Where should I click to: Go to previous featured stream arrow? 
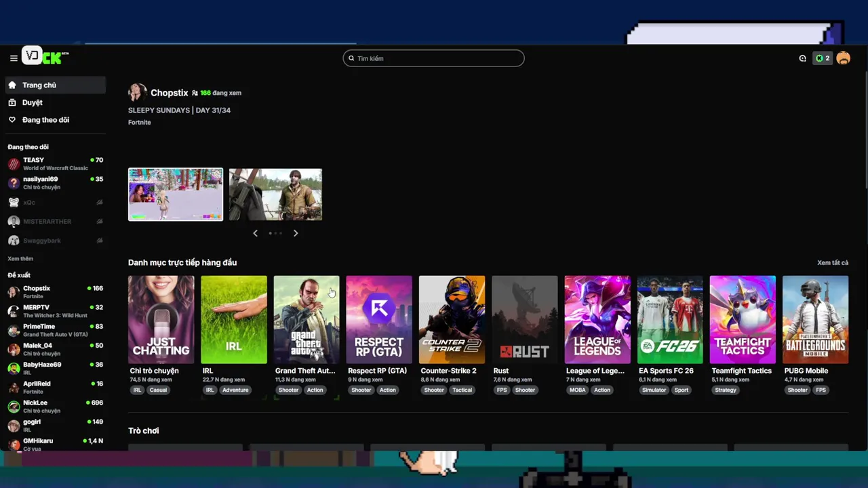click(255, 233)
